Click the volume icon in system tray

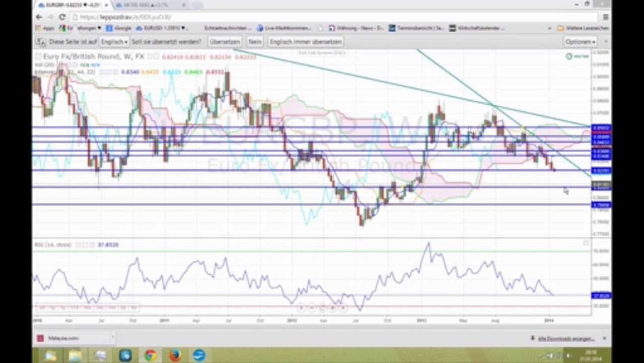pos(568,355)
